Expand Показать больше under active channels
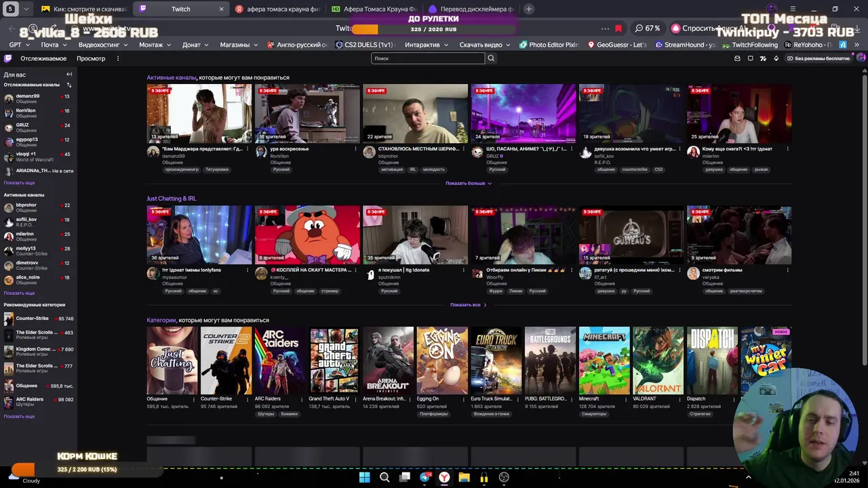 coord(469,183)
